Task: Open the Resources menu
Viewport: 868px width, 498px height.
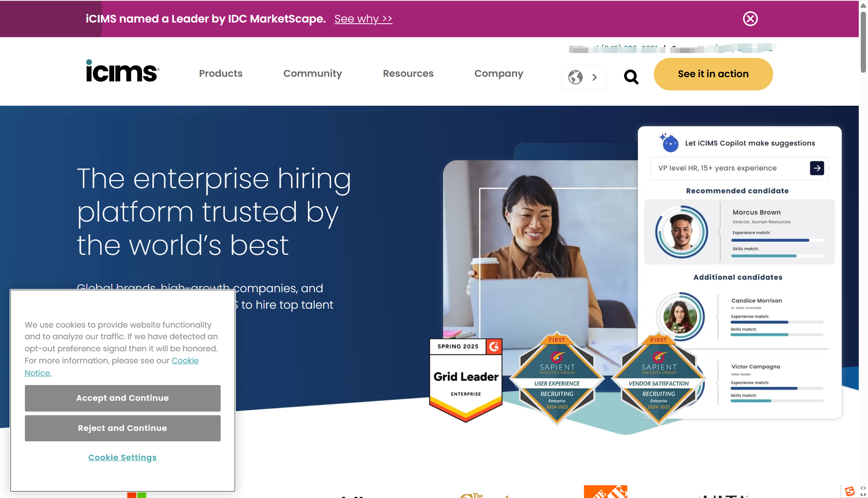Action: tap(408, 74)
